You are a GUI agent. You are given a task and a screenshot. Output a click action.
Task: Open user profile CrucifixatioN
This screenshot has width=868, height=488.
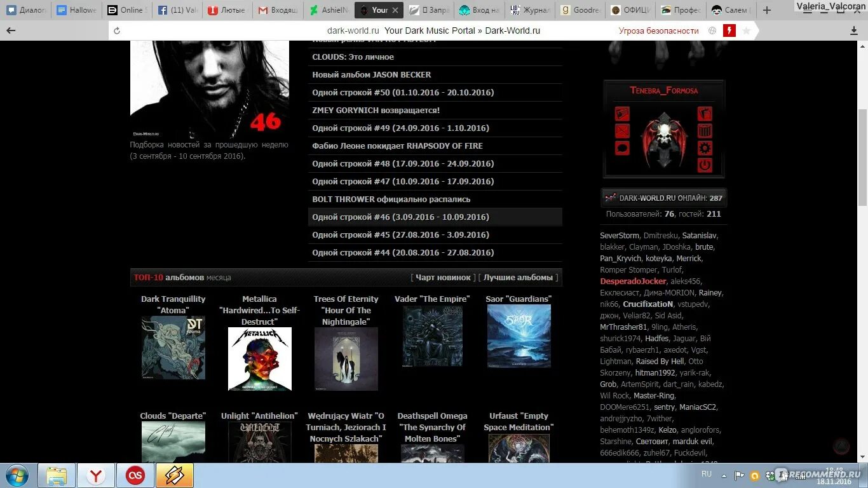[x=648, y=304]
